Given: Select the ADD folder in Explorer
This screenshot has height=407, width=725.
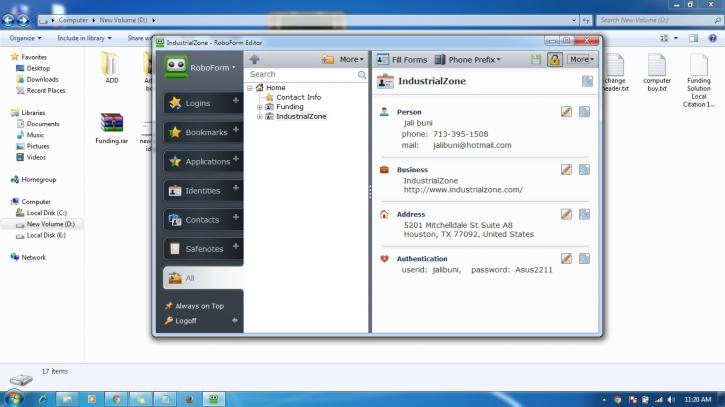Looking at the screenshot, I should (x=111, y=68).
